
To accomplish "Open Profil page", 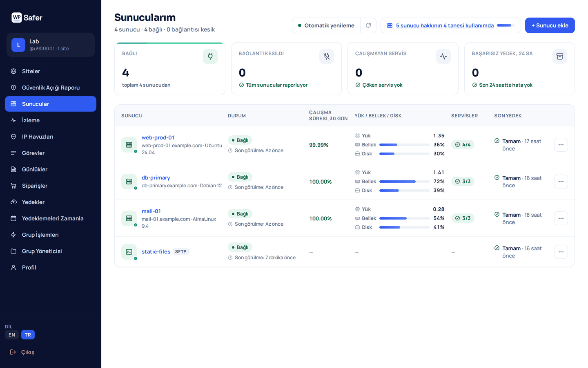I will tap(51, 267).
